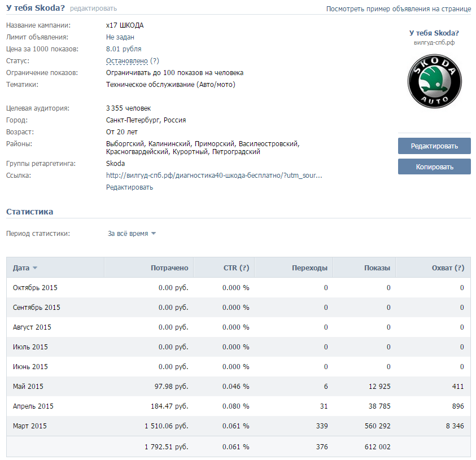The image size is (476, 460).
Task: Click the (?) help next to status
Action: coord(155,61)
